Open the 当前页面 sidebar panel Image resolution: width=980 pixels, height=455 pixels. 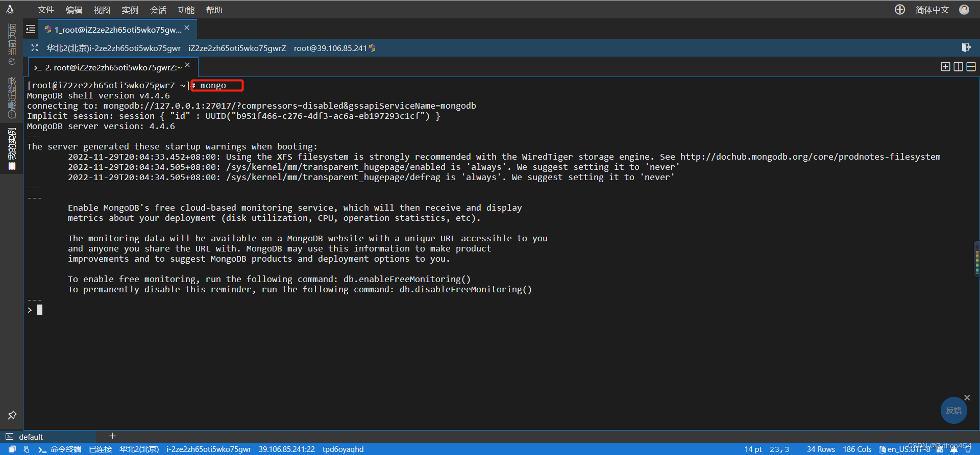click(12, 44)
